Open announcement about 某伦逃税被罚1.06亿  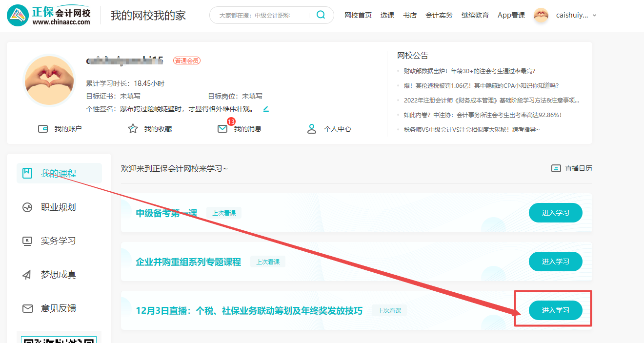481,86
